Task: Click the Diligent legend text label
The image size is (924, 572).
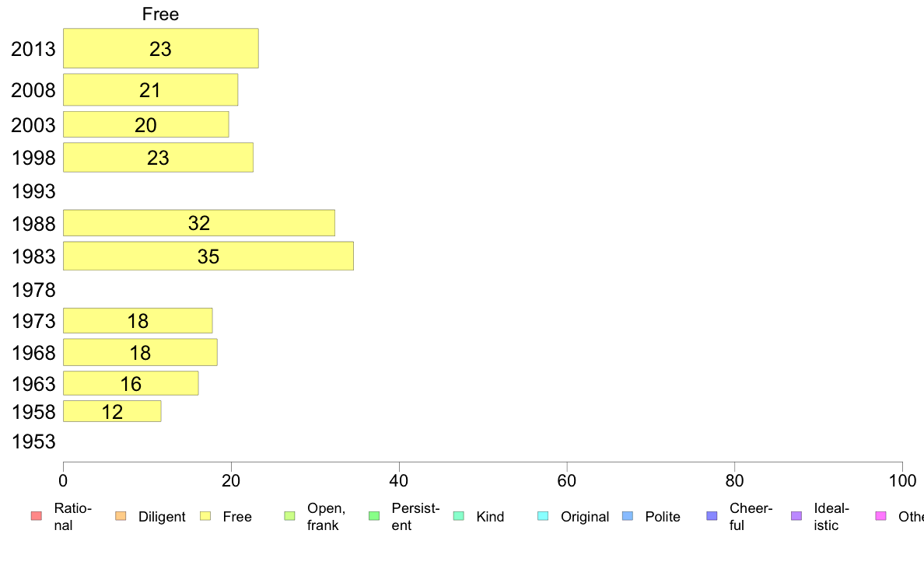Action: tap(162, 517)
